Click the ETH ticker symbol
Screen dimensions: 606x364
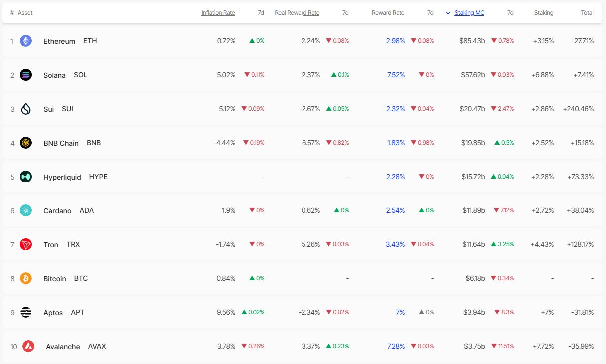coord(90,41)
